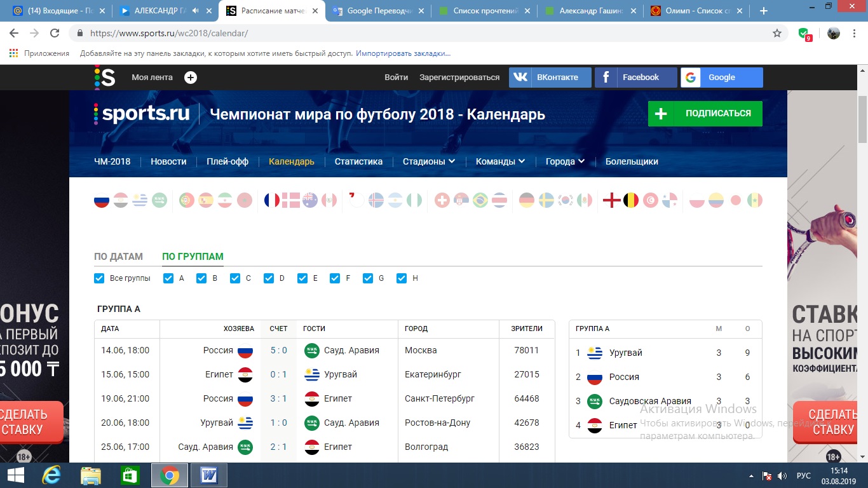Open the Chrome three-dot menu

coord(855,34)
